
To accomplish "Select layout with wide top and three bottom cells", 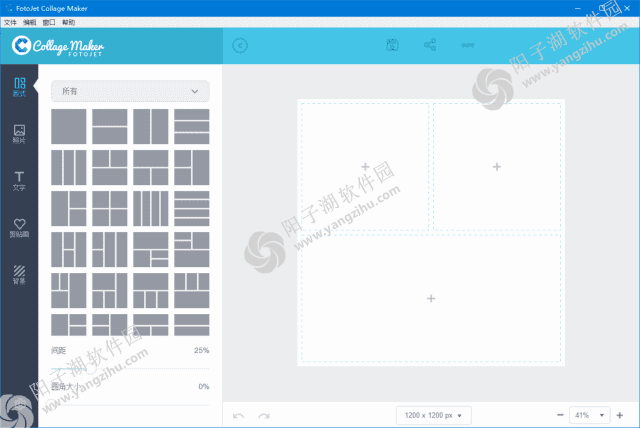I will 151,291.
